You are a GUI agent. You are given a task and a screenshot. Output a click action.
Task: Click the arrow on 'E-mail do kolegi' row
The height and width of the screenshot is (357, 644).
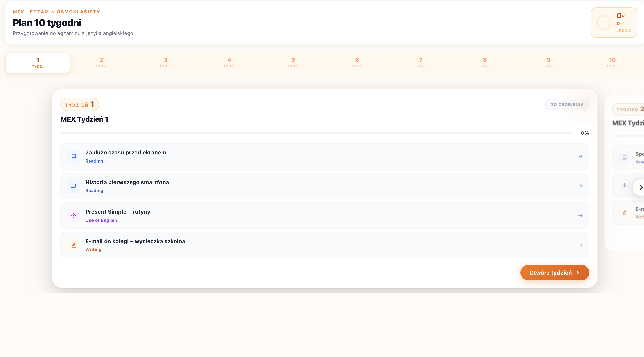(580, 245)
